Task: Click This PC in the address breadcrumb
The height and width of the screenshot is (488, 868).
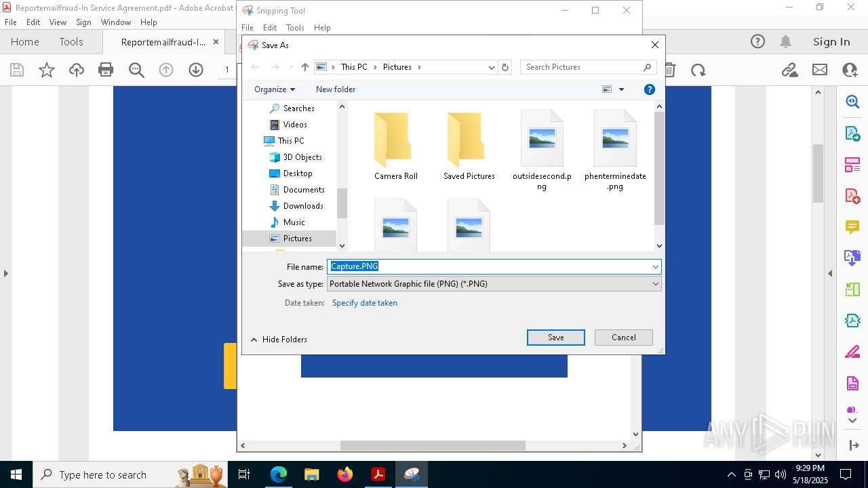Action: 354,67
